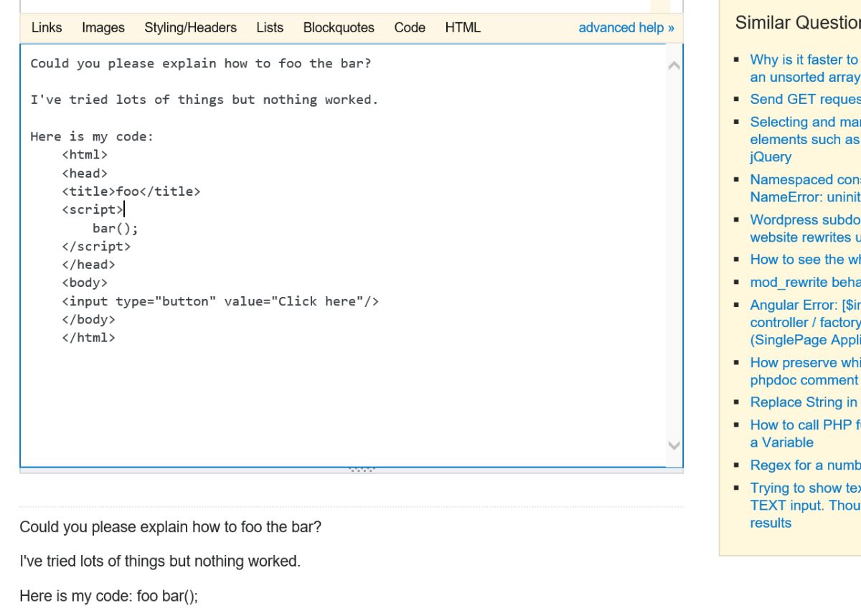Viewport: 861px width, 616px height.
Task: Open 'Wordpress subdo' website rewrites link
Action: tap(805, 228)
